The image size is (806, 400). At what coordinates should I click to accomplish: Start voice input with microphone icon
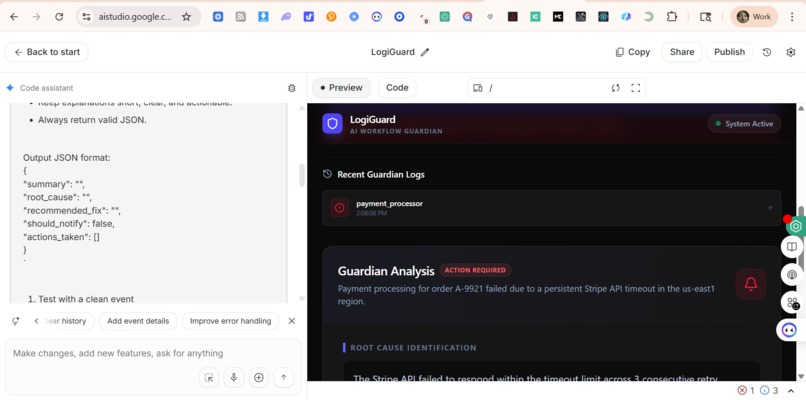point(233,377)
